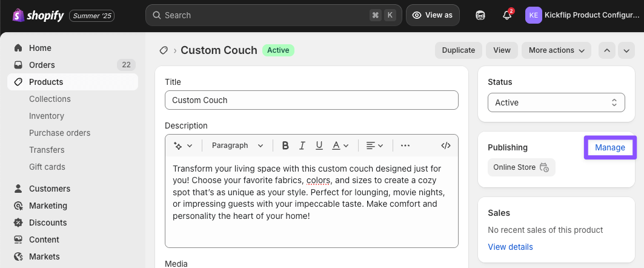Apply Italic formatting in description toolbar
This screenshot has width=644, height=268.
302,146
